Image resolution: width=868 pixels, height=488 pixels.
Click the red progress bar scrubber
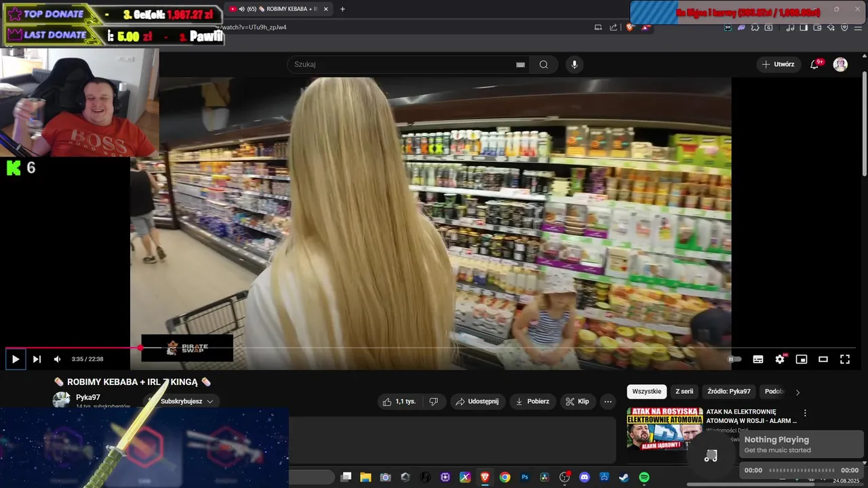pyautogui.click(x=140, y=348)
